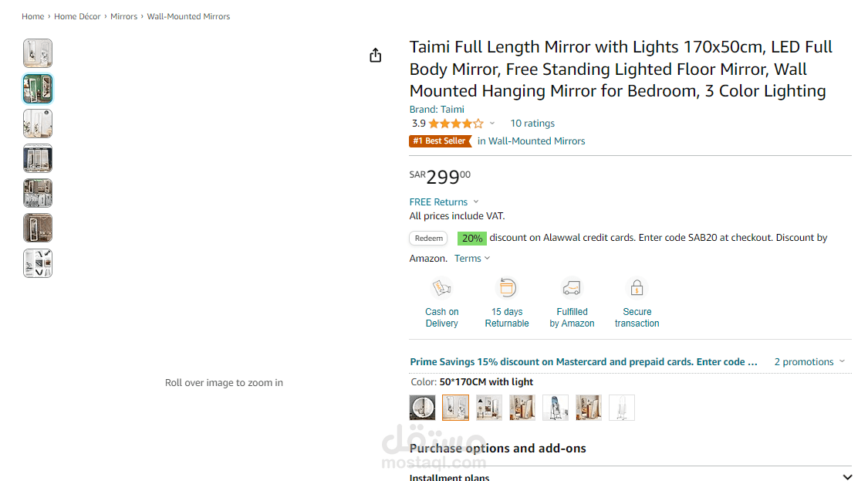
Task: Open rating breakdown arrow next to stars
Action: pyautogui.click(x=492, y=124)
